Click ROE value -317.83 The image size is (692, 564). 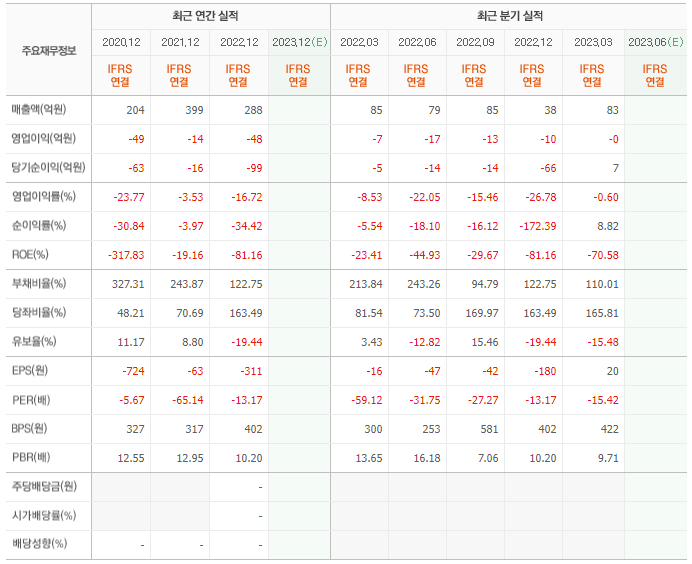pyautogui.click(x=126, y=256)
